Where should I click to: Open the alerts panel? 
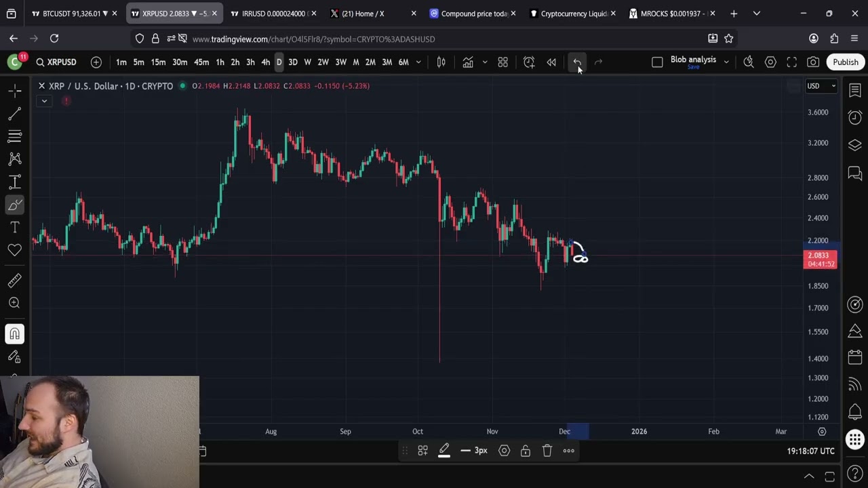click(x=854, y=118)
